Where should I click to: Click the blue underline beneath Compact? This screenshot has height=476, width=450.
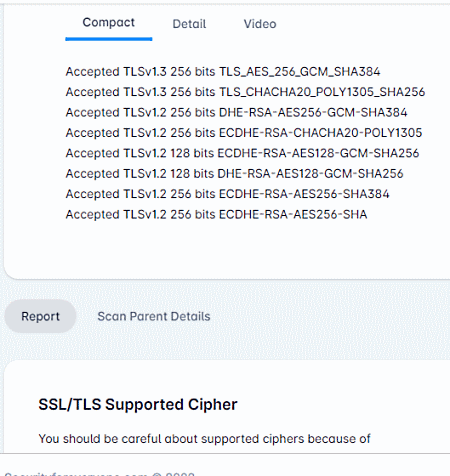(x=109, y=39)
